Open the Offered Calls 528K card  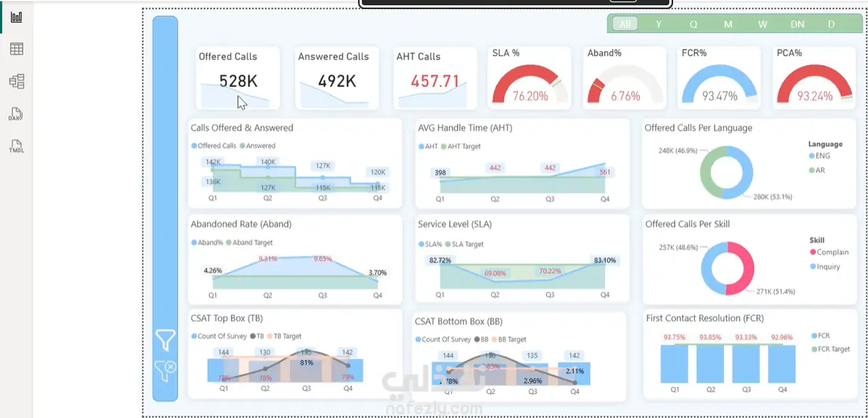(x=237, y=78)
